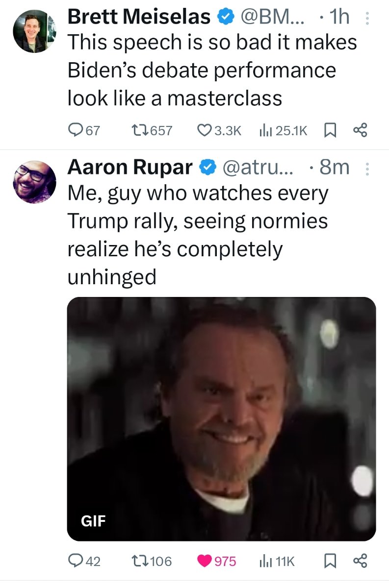
Task: Bookmark Aaron Rupar's tweet
Action: [330, 561]
